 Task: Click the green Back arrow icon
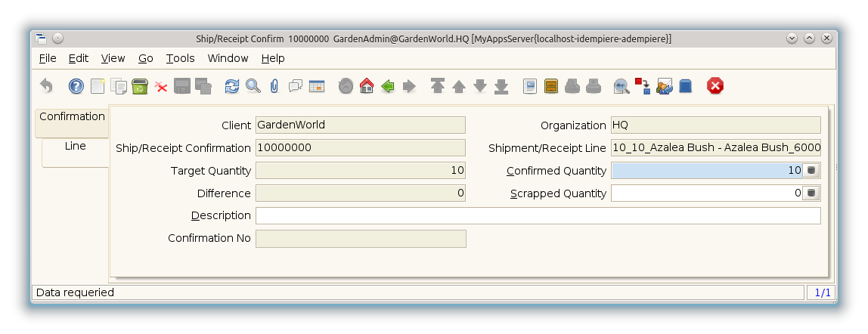click(x=388, y=87)
